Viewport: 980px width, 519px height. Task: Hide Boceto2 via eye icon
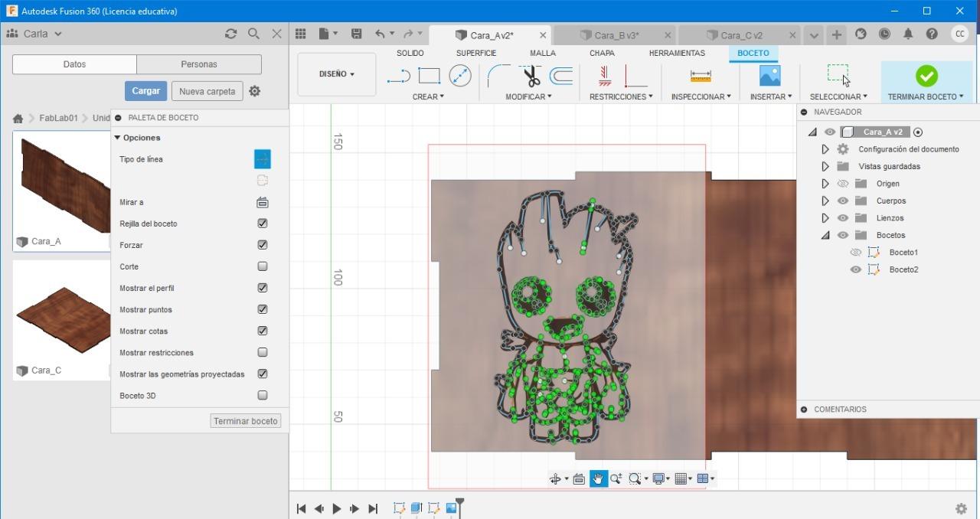point(856,269)
